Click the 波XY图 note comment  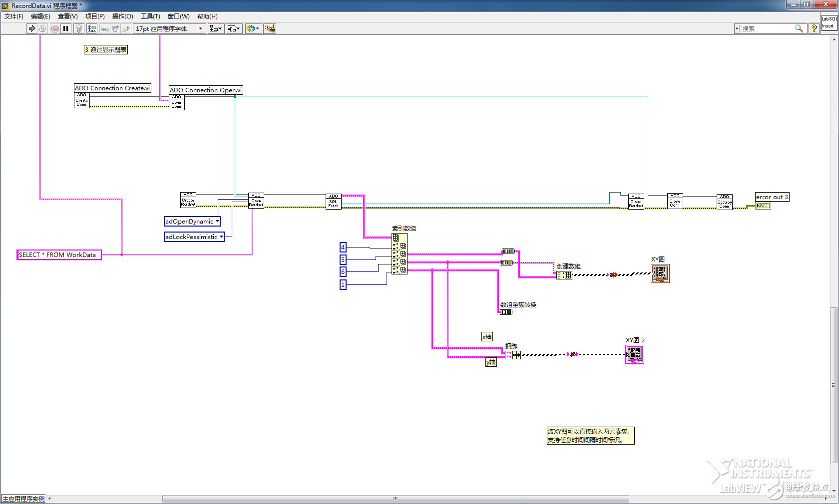[x=590, y=436]
